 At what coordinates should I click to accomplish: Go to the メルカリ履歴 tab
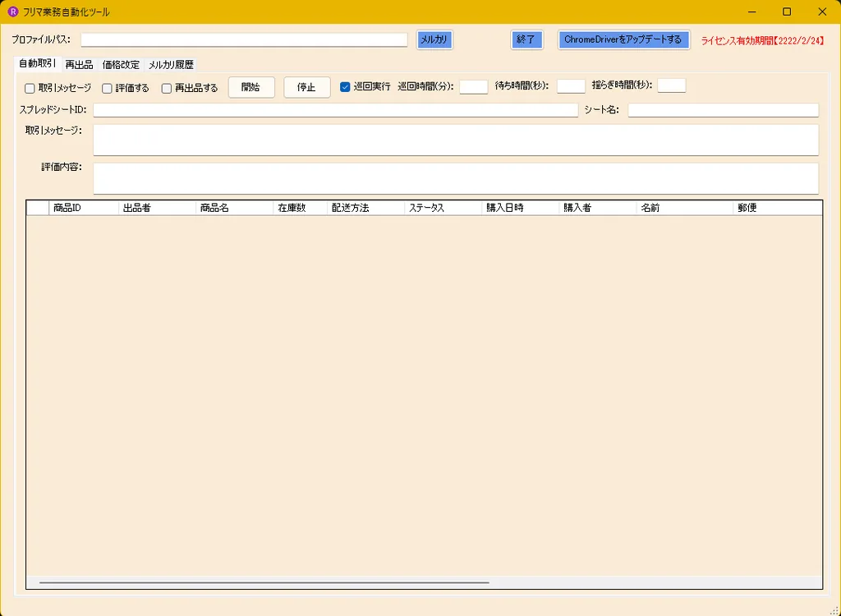coord(171,65)
